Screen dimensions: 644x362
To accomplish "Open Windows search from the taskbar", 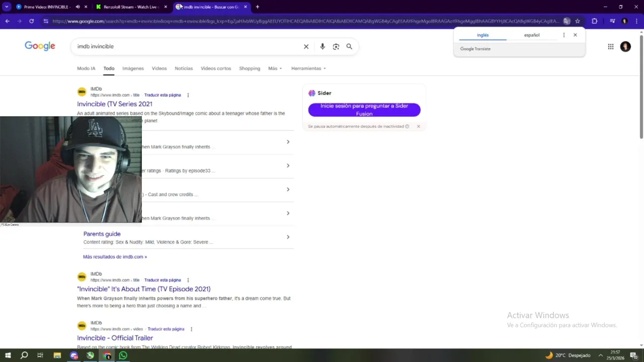I will [24, 355].
